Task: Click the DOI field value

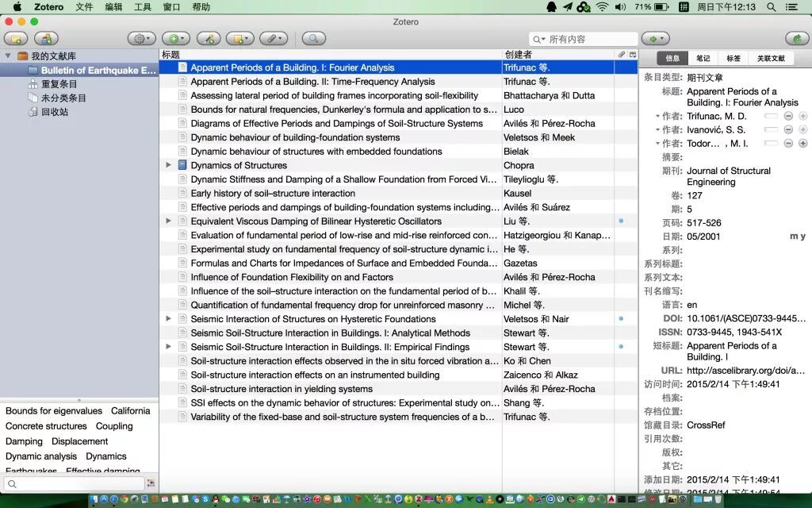Action: tap(745, 318)
